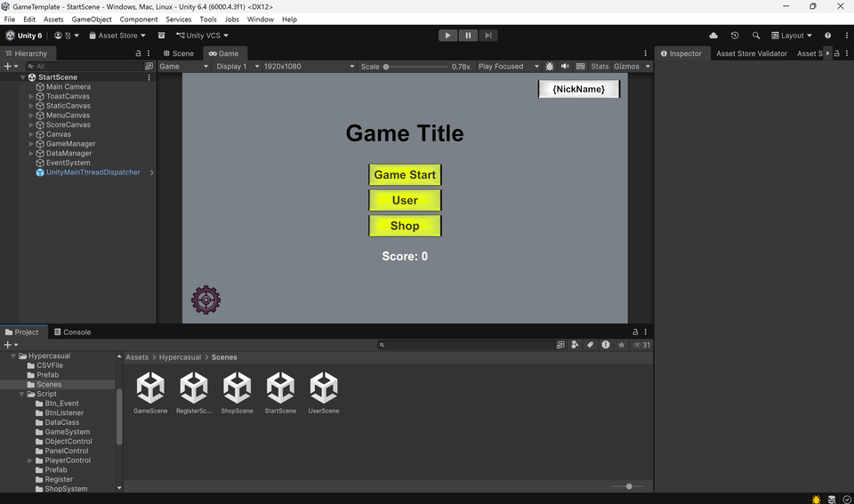The height and width of the screenshot is (504, 854).
Task: Open the Layout dropdown
Action: (792, 36)
